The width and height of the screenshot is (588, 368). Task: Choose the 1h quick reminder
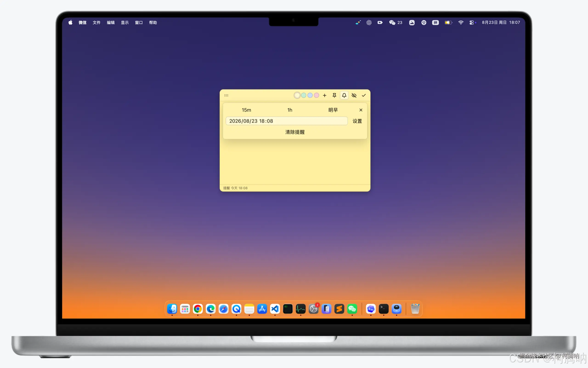[x=290, y=110]
